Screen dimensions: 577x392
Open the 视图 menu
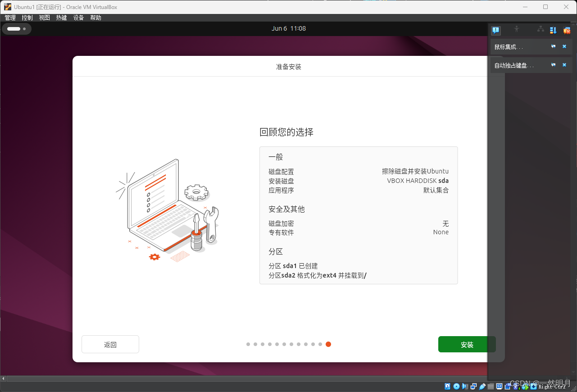point(44,18)
